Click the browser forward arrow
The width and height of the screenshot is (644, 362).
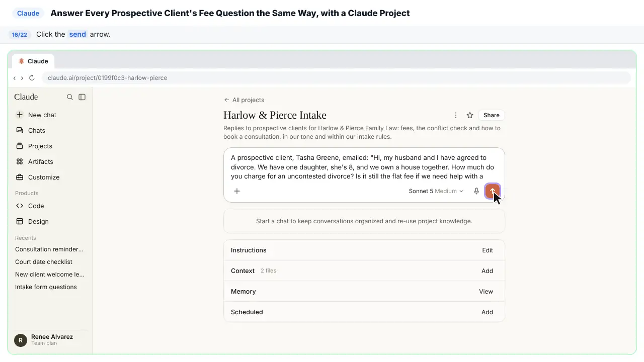(x=22, y=78)
